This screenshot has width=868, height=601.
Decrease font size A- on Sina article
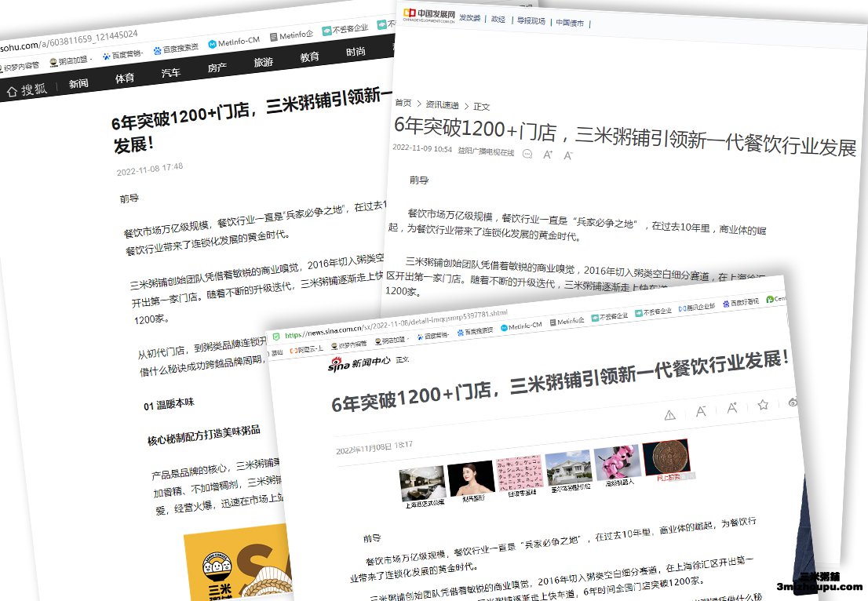[701, 411]
